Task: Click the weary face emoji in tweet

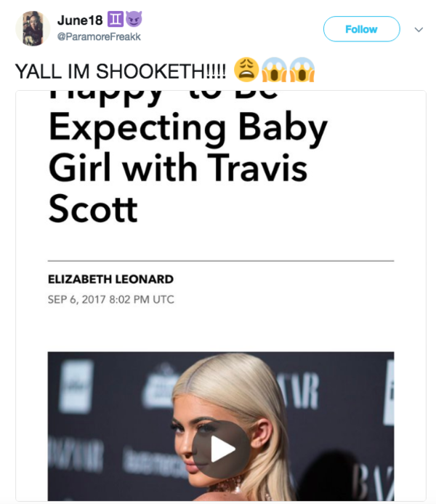Action: coord(246,69)
